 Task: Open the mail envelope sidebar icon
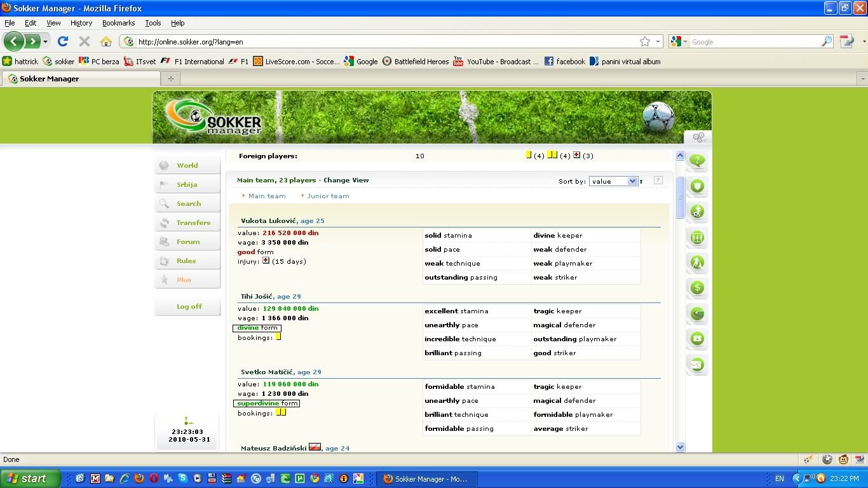(x=698, y=364)
